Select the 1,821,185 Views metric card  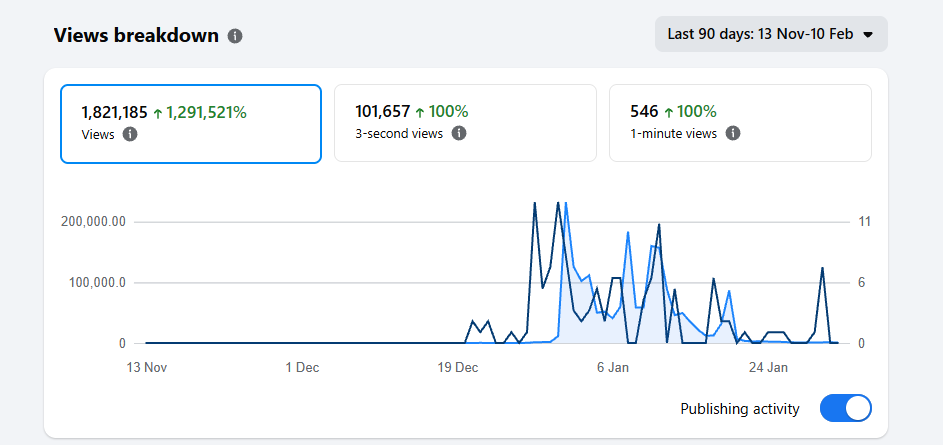[x=190, y=122]
